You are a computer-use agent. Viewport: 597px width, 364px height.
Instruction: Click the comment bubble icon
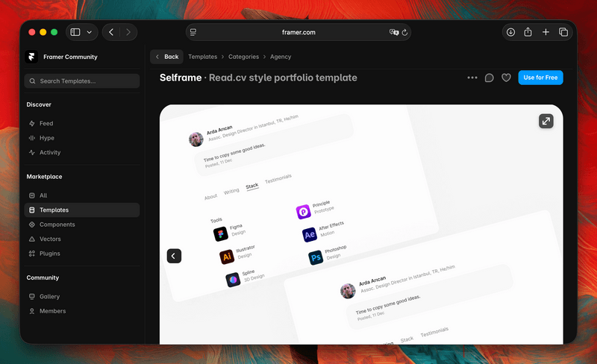point(490,78)
